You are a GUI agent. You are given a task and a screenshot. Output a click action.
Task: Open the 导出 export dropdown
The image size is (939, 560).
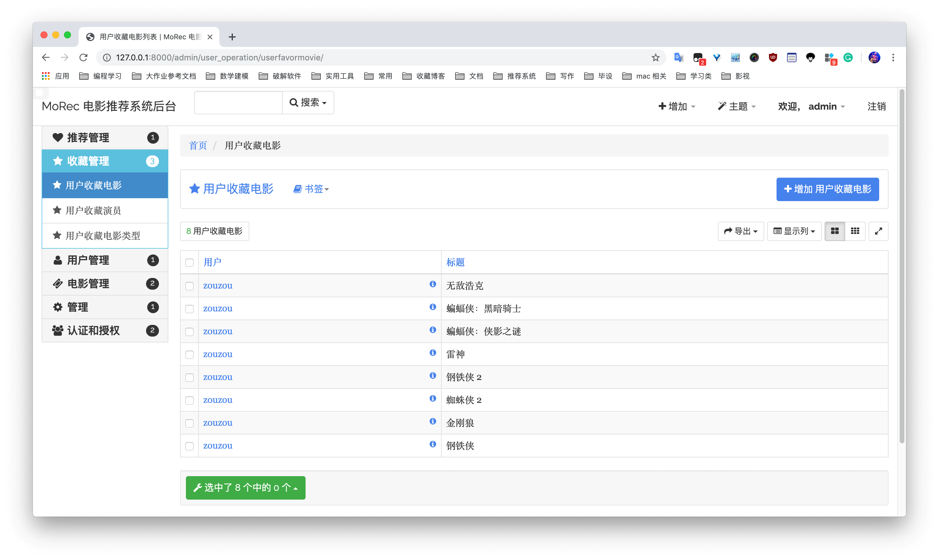tap(740, 231)
